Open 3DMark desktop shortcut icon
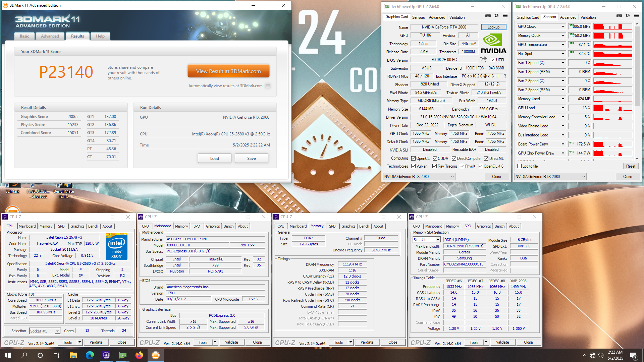644x362 pixels. tap(12, 188)
